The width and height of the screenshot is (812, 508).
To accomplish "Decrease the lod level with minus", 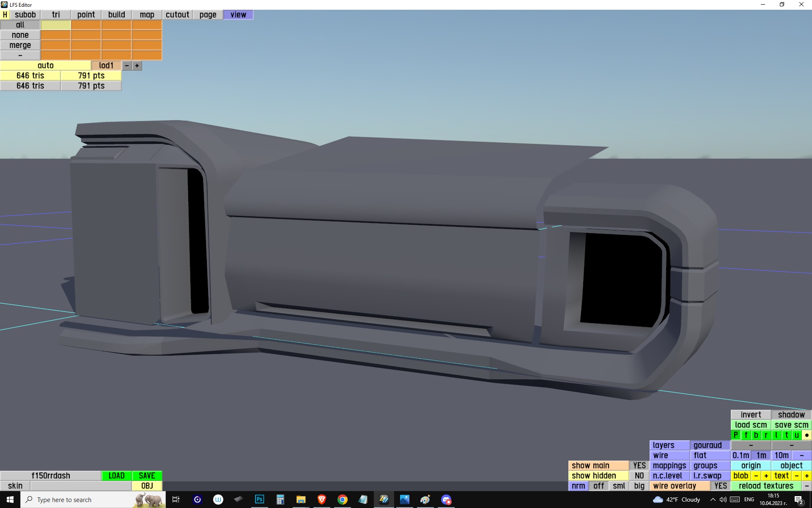I will pos(126,66).
